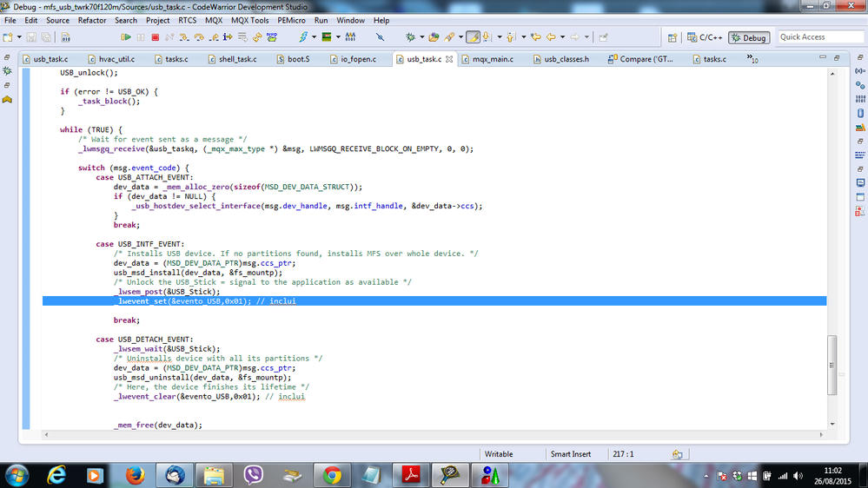868x488 pixels.
Task: Toggle Instruction Stepping Mode icon
Action: (228, 37)
